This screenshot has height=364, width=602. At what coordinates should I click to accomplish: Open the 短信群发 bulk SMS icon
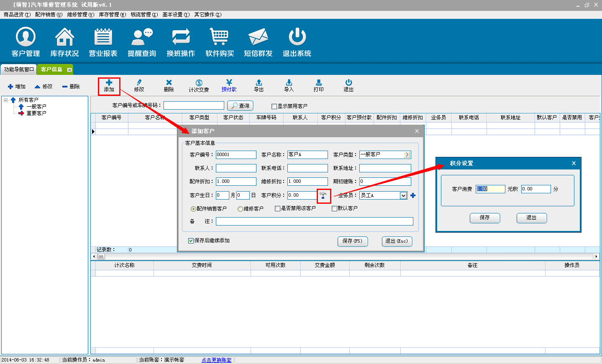pyautogui.click(x=258, y=42)
